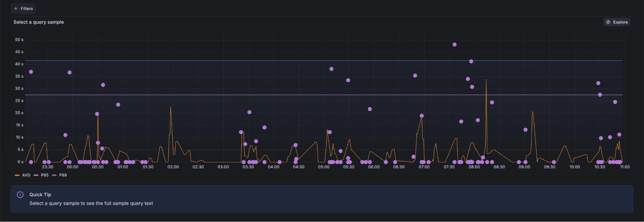This screenshot has width=644, height=222.
Task: Select the 24 s query sample before 11:00
Action: tap(615, 102)
